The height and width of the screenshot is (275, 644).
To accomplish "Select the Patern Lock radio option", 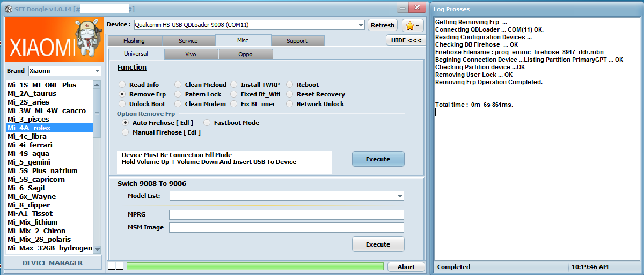I will tap(197, 94).
